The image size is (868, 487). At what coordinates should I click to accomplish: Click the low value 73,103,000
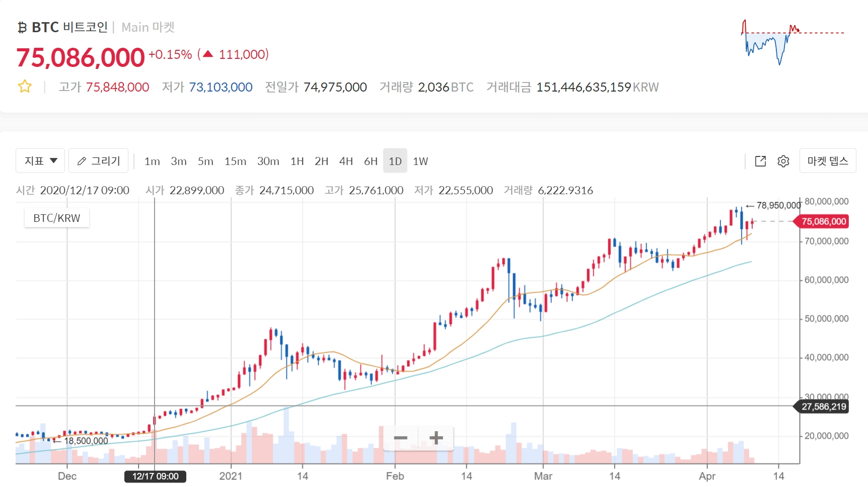(x=221, y=87)
